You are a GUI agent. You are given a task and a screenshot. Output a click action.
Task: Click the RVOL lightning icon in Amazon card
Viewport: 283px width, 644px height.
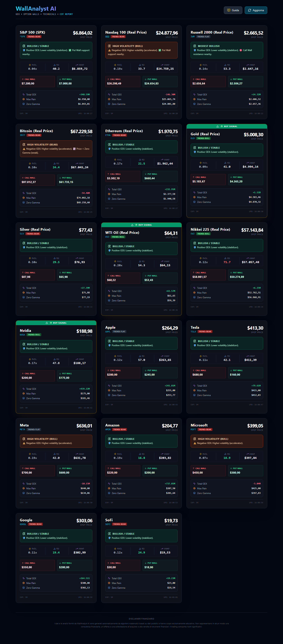pyautogui.click(x=115, y=454)
